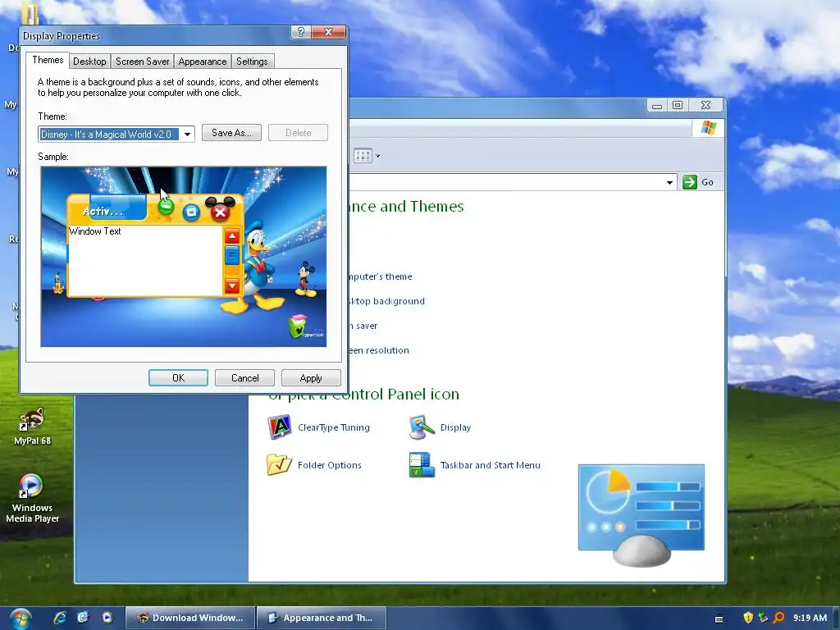
Task: Open the Screen Saver tab
Action: [x=142, y=61]
